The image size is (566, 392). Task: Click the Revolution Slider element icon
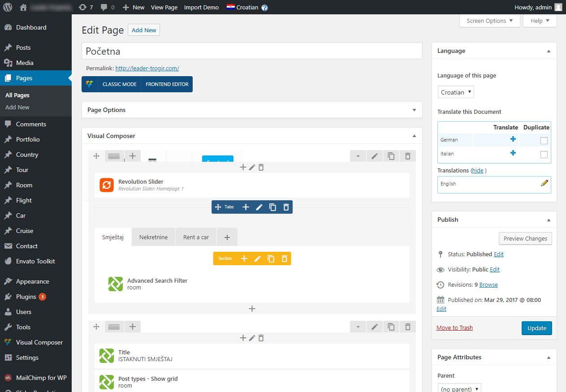[x=107, y=185]
